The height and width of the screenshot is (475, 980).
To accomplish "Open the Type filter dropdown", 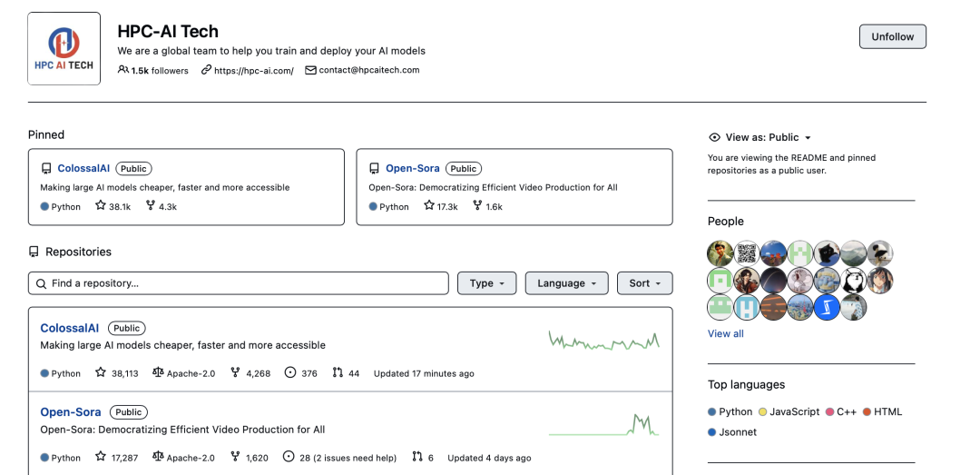I will (486, 283).
